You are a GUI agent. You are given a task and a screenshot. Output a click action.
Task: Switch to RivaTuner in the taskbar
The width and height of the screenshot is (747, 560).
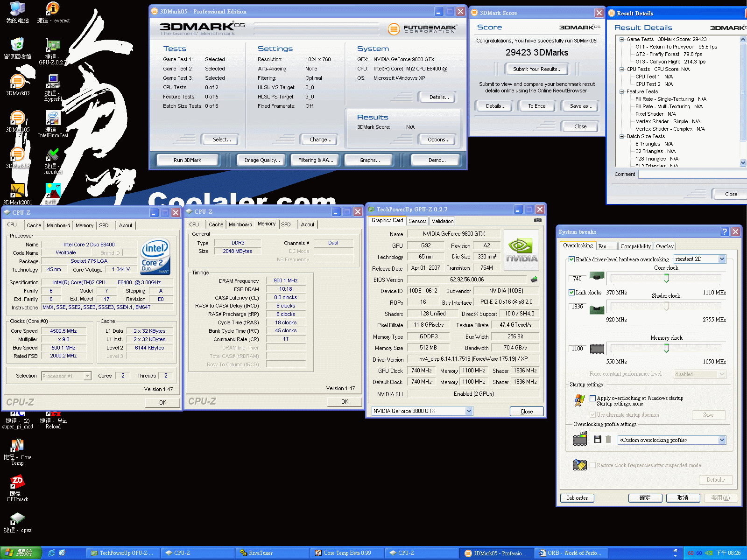click(x=272, y=553)
